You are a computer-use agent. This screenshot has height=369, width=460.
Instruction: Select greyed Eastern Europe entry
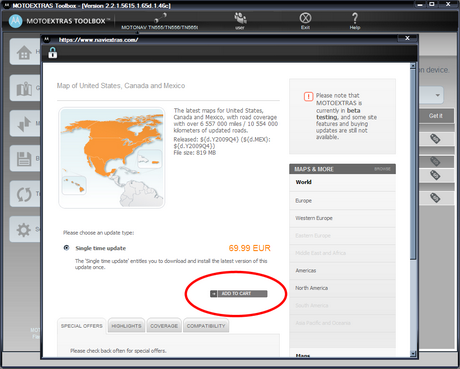coord(342,236)
